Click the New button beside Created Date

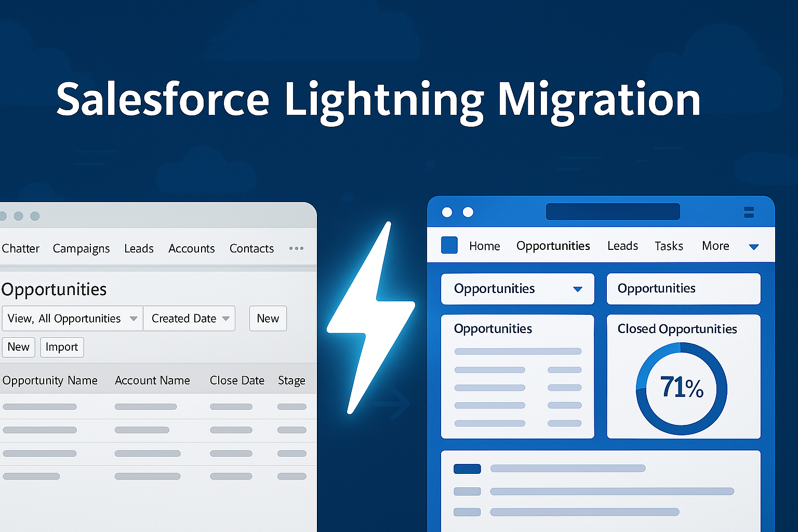tap(268, 318)
